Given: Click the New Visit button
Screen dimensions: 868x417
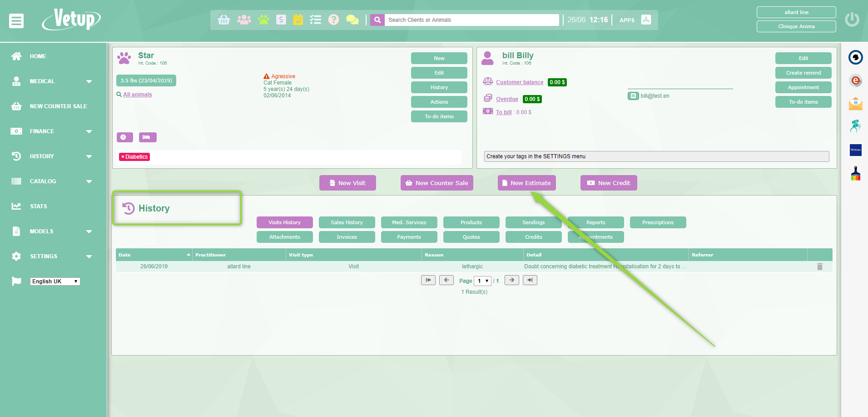Looking at the screenshot, I should click(x=347, y=183).
